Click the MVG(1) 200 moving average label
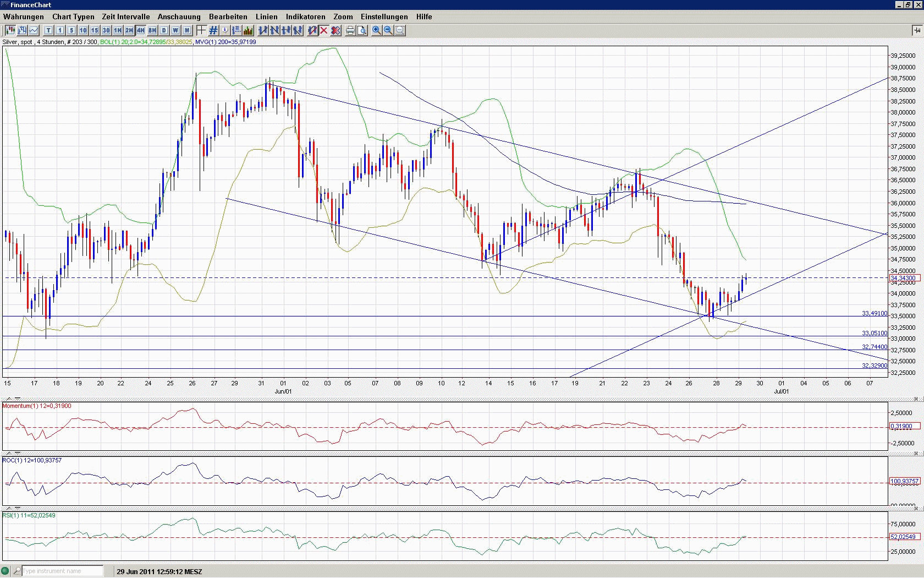The height and width of the screenshot is (578, 924). (x=226, y=42)
